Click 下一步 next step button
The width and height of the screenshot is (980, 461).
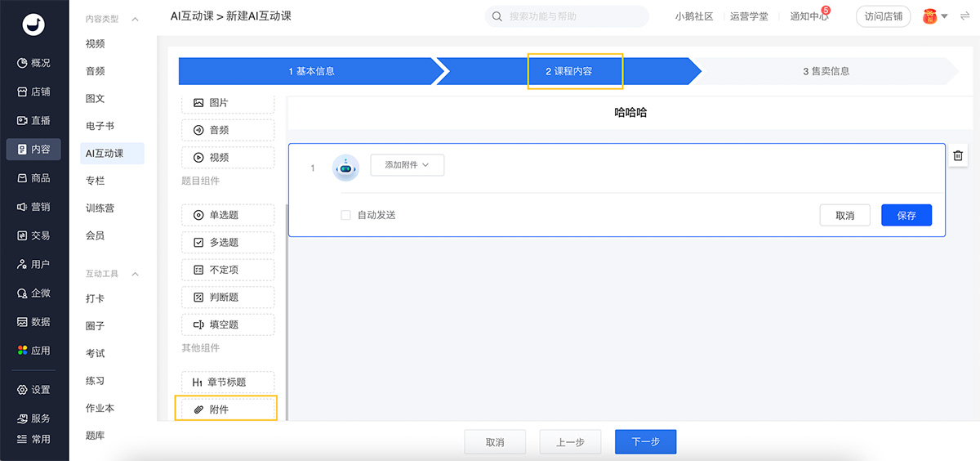pos(645,442)
